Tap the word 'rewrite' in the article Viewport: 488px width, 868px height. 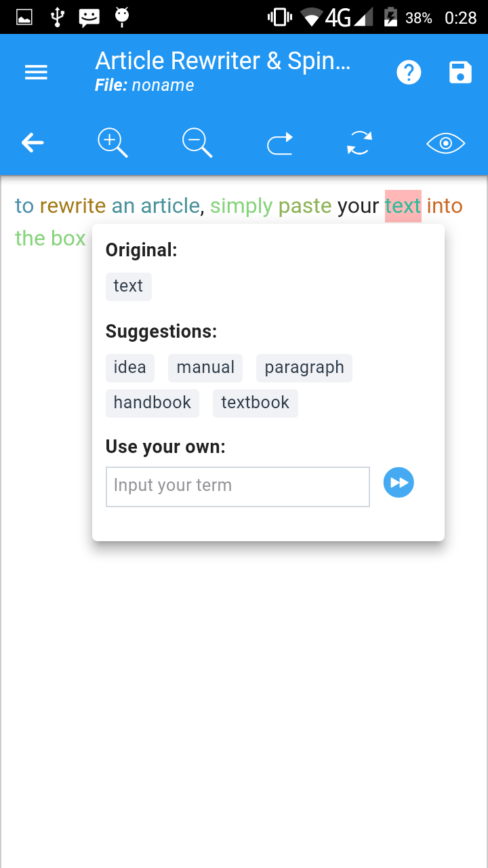click(73, 206)
